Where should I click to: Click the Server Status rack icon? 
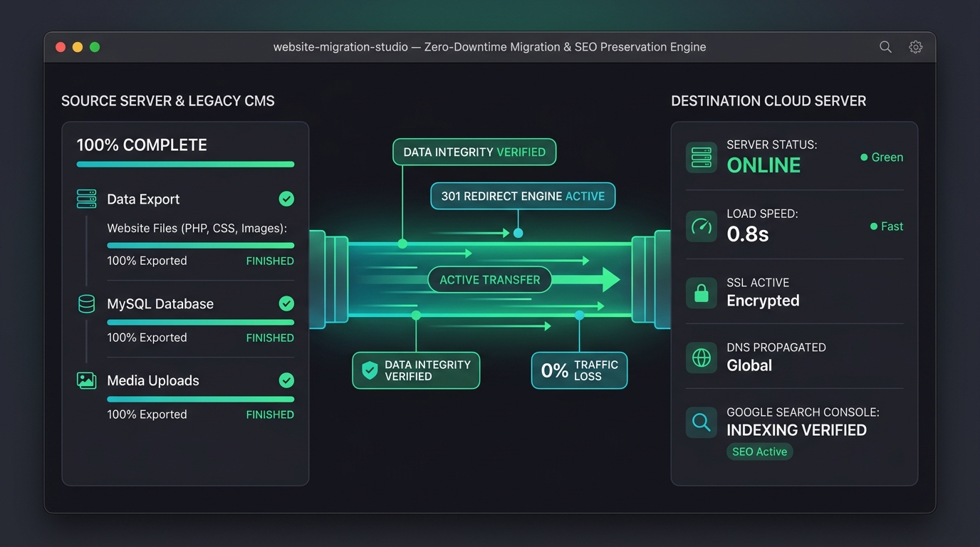702,157
